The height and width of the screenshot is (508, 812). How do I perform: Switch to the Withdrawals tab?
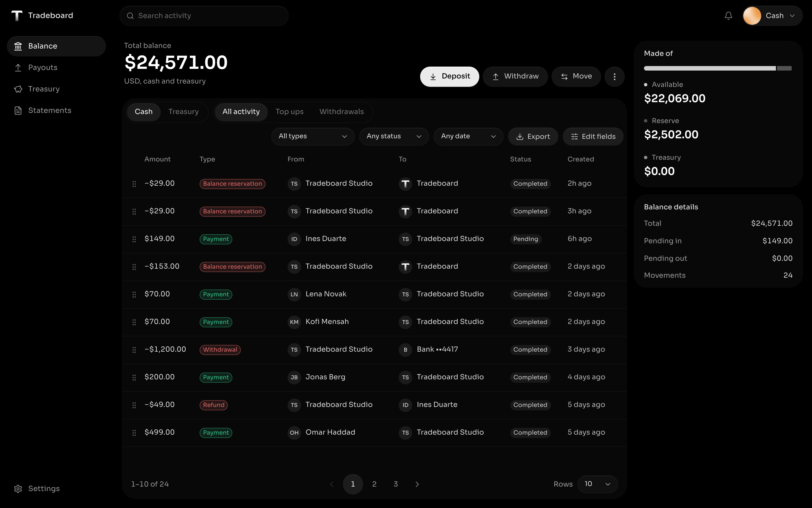pyautogui.click(x=342, y=111)
